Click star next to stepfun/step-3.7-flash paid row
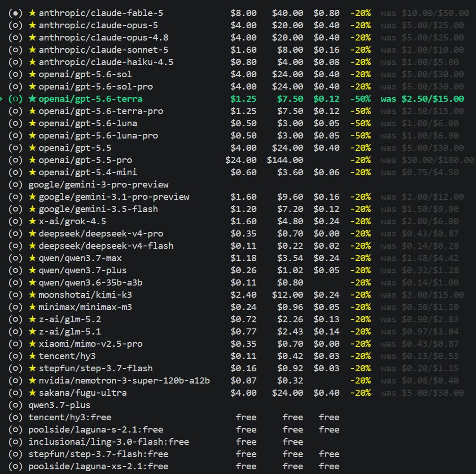 [32, 368]
